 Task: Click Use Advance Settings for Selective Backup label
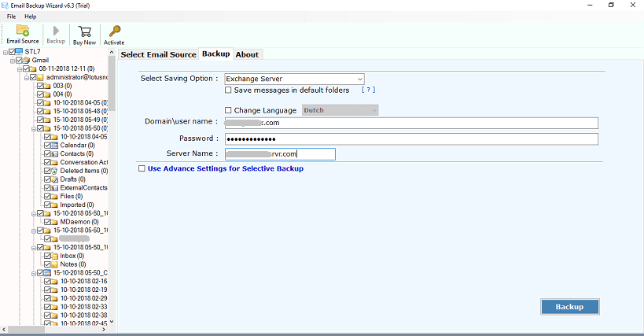click(226, 168)
